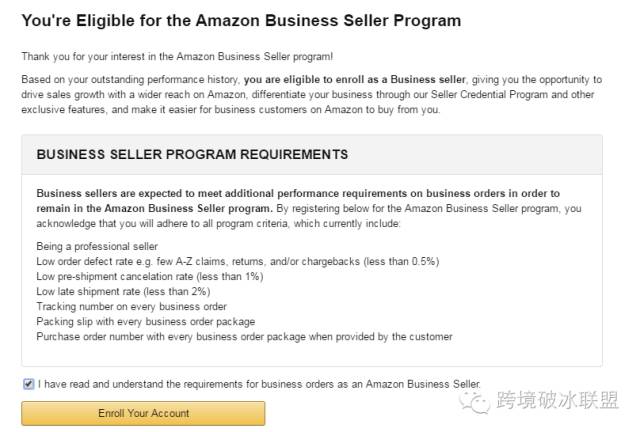
Task: Click the "Low order defect rate" line
Action: [238, 261]
